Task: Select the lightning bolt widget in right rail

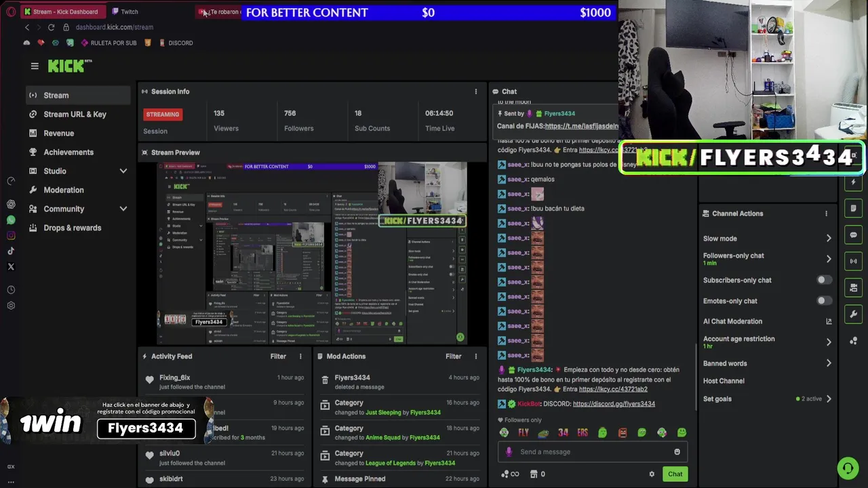Action: point(854,183)
